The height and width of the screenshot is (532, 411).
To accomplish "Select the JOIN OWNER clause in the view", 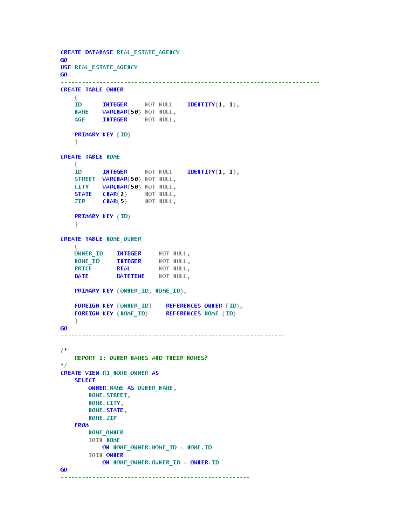I will [106, 455].
